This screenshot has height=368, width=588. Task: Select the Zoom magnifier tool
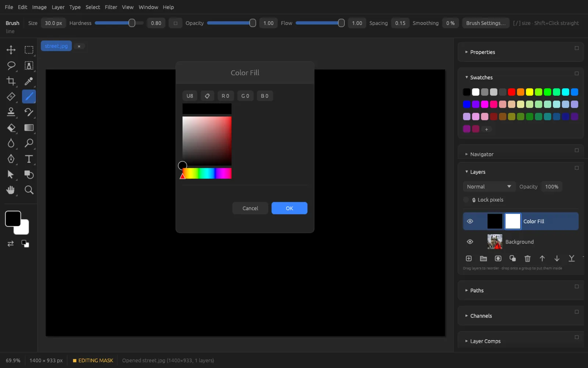[x=29, y=190]
